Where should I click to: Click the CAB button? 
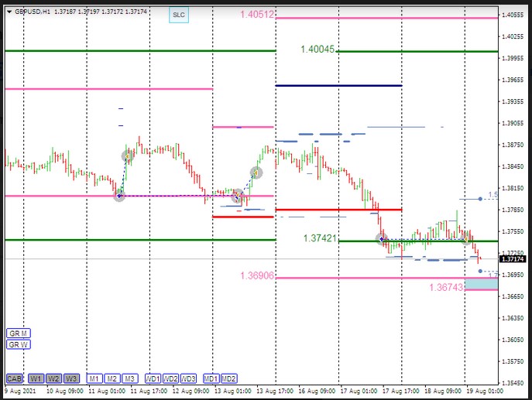(14, 378)
